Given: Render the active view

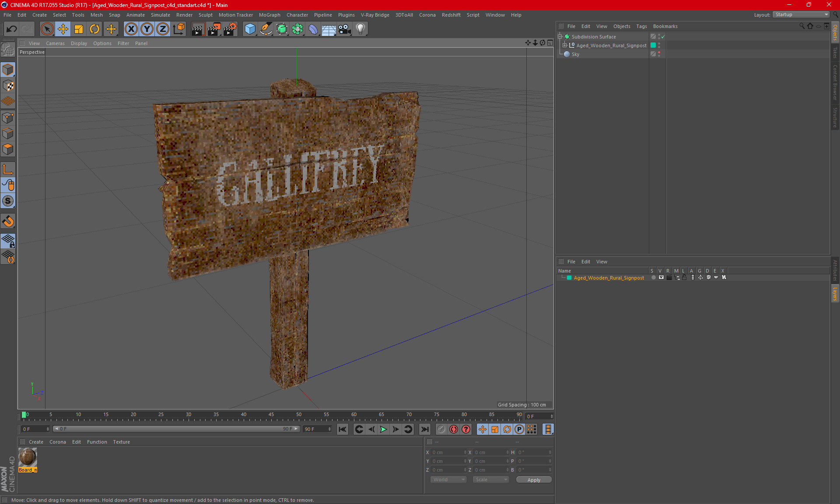Looking at the screenshot, I should pos(198,29).
